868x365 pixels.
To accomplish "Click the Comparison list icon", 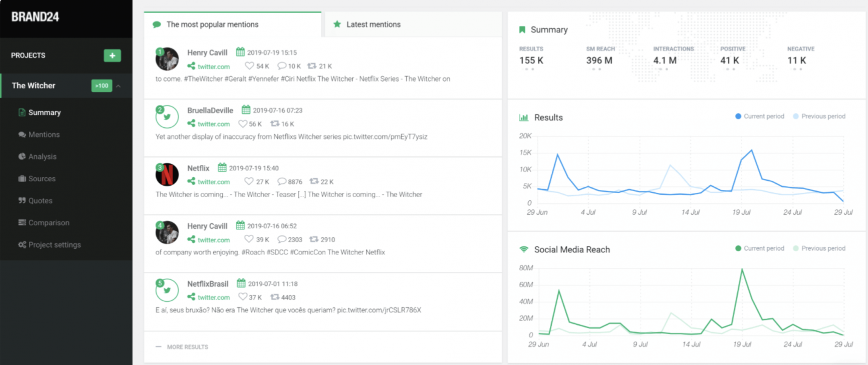I will point(22,222).
